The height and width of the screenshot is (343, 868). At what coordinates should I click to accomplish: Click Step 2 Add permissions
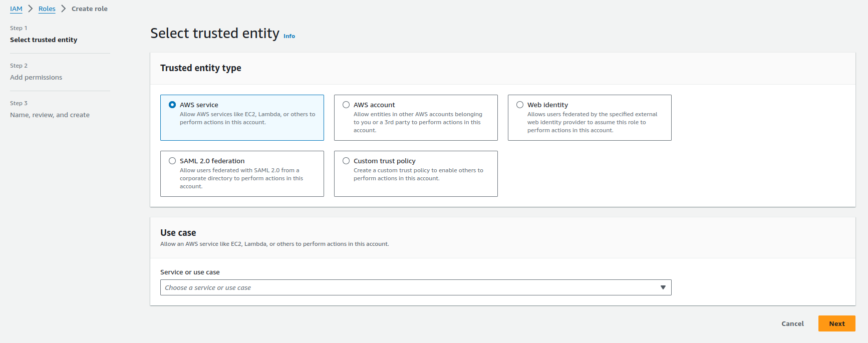36,77
